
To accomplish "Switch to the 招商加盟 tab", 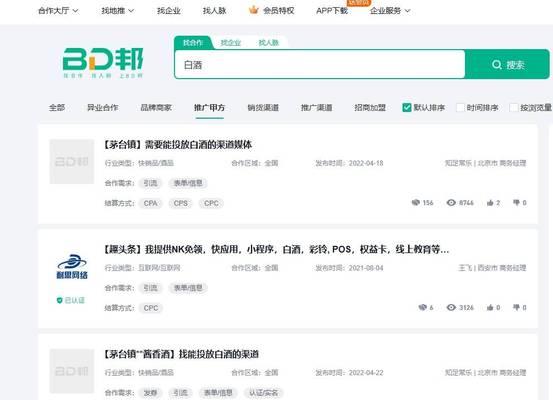I will (x=370, y=108).
